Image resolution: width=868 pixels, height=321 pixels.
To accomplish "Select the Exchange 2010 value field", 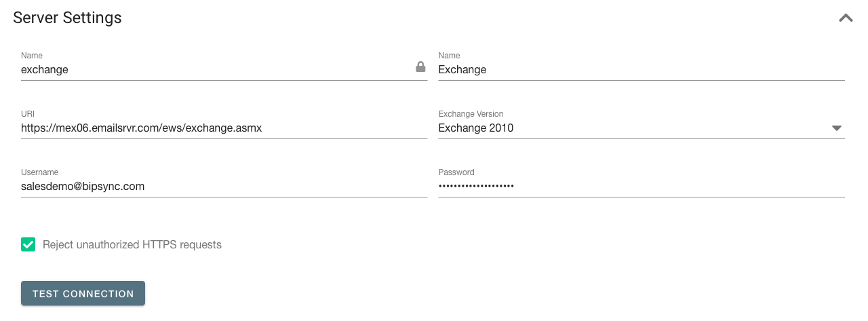I will tap(642, 128).
